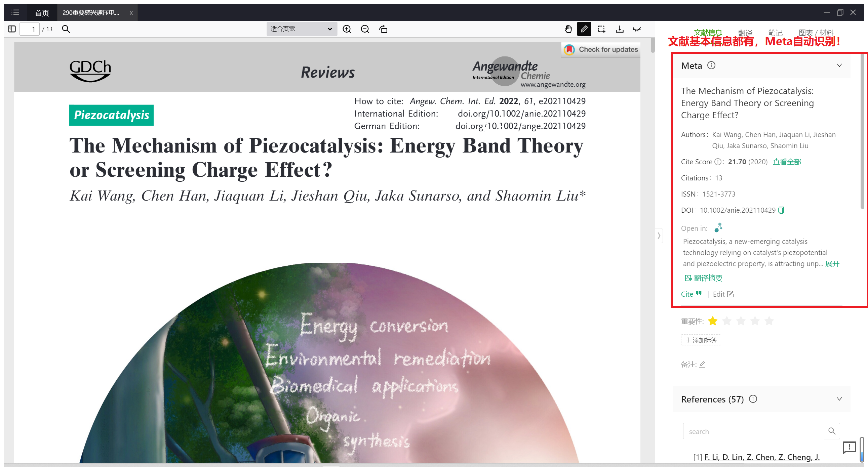Click the right panel scrollbar
Viewport: 868px width, 467px height.
[x=862, y=131]
